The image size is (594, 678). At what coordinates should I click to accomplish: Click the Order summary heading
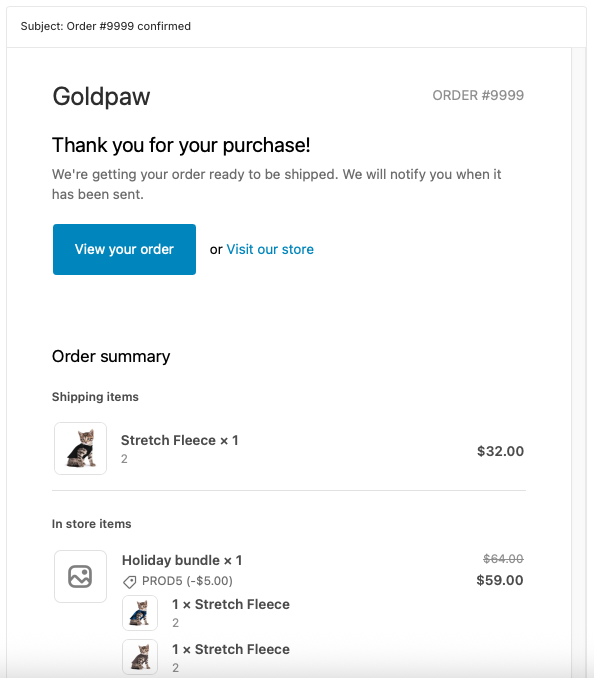111,357
